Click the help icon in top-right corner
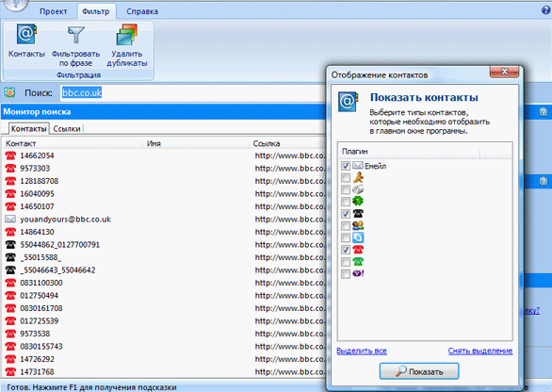552x392 pixels. tap(546, 10)
